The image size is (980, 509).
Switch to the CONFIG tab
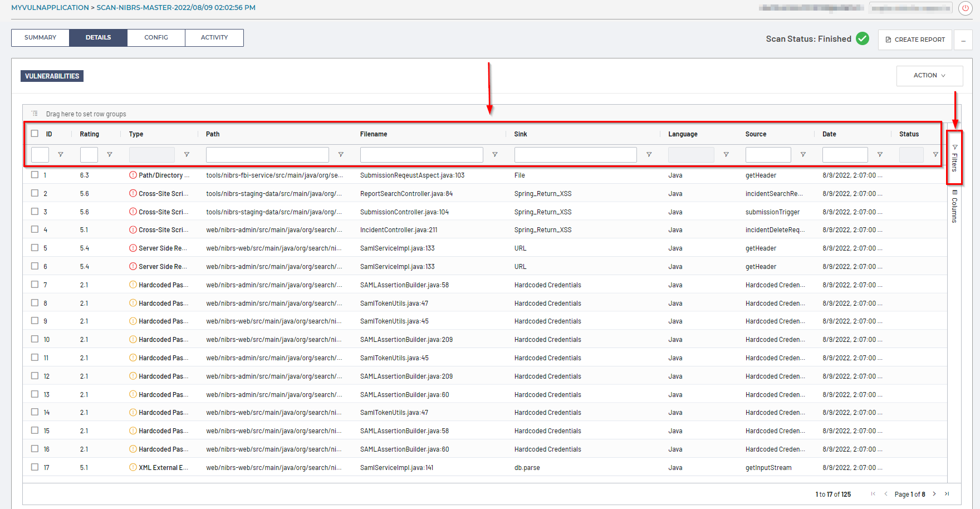(x=156, y=38)
